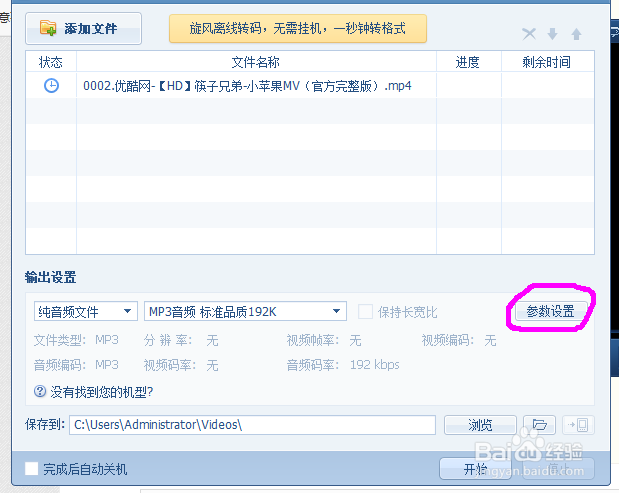
Task: Move file up with the up arrow icon
Action: [x=576, y=34]
